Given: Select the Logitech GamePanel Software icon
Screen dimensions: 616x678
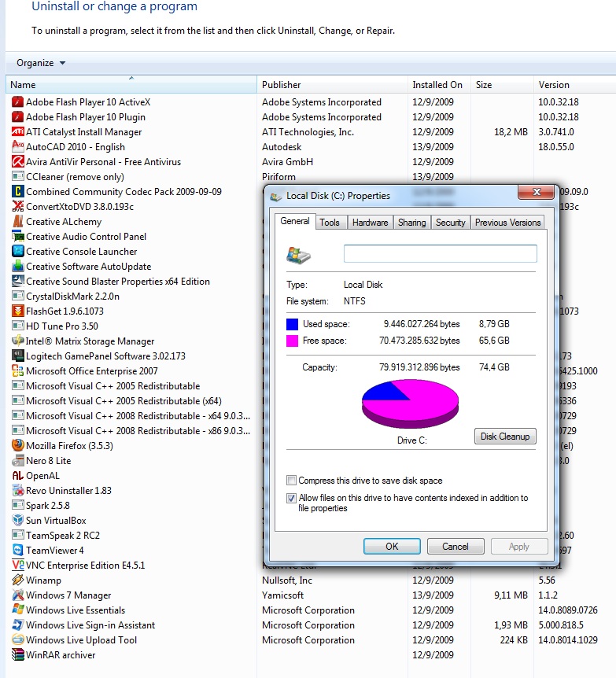Looking at the screenshot, I should tap(18, 356).
